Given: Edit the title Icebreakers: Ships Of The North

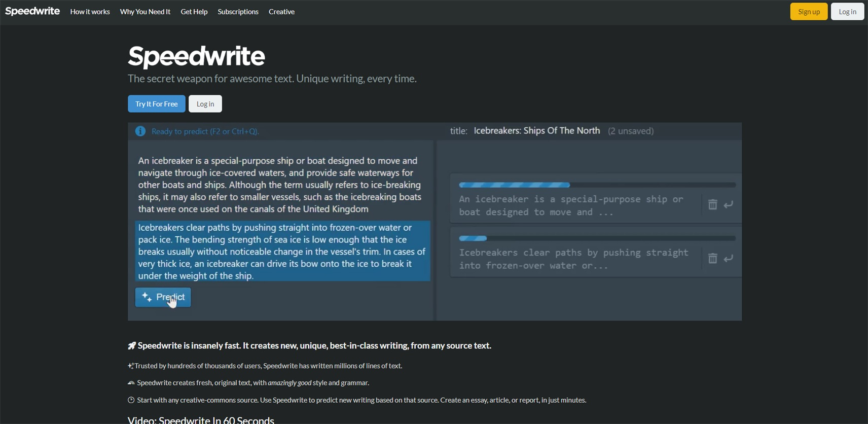Looking at the screenshot, I should [537, 131].
